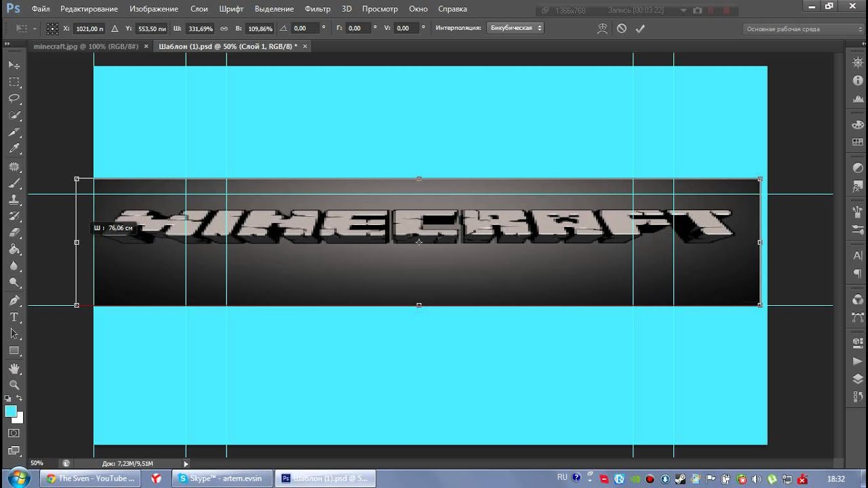Click the reference point location grid

pos(52,28)
